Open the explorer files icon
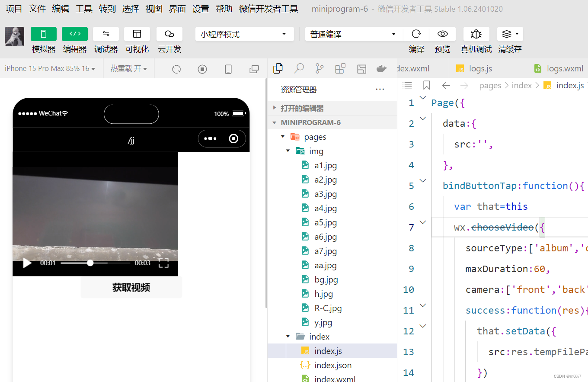The width and height of the screenshot is (588, 382). pyautogui.click(x=278, y=68)
